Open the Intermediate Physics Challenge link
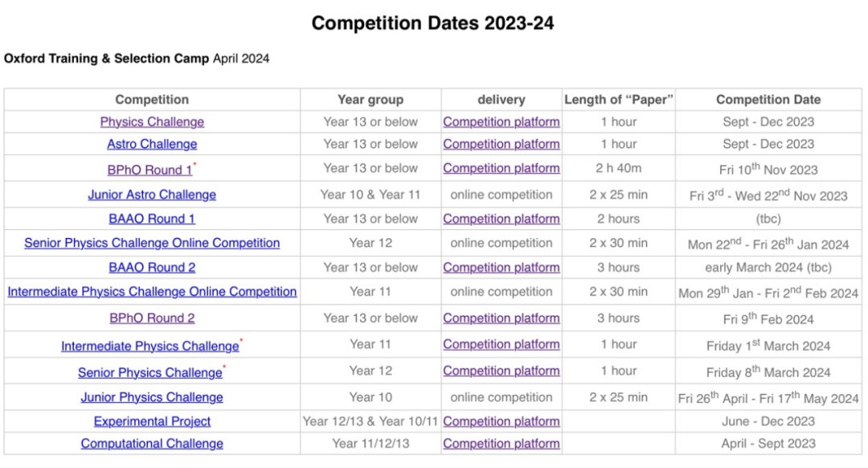 point(150,346)
